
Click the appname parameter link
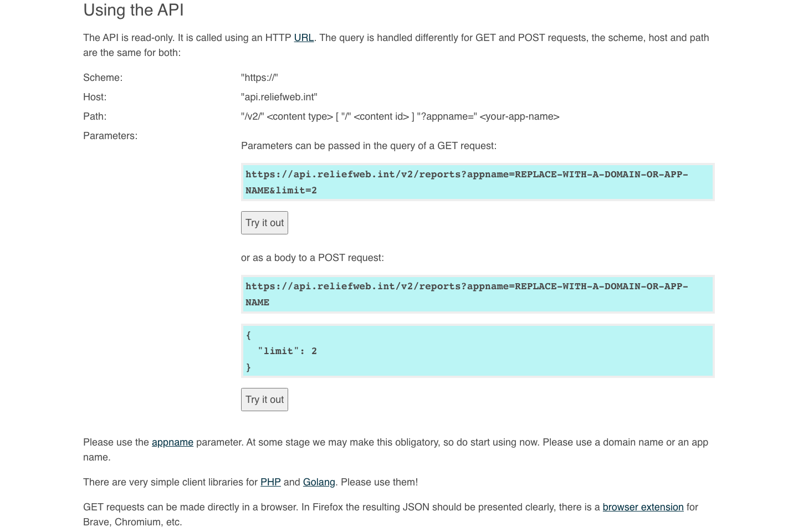pyautogui.click(x=172, y=442)
